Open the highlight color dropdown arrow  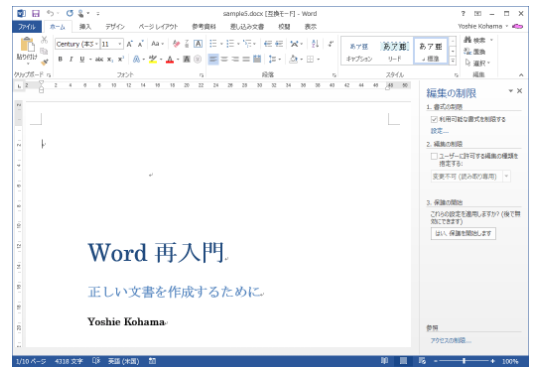click(161, 59)
